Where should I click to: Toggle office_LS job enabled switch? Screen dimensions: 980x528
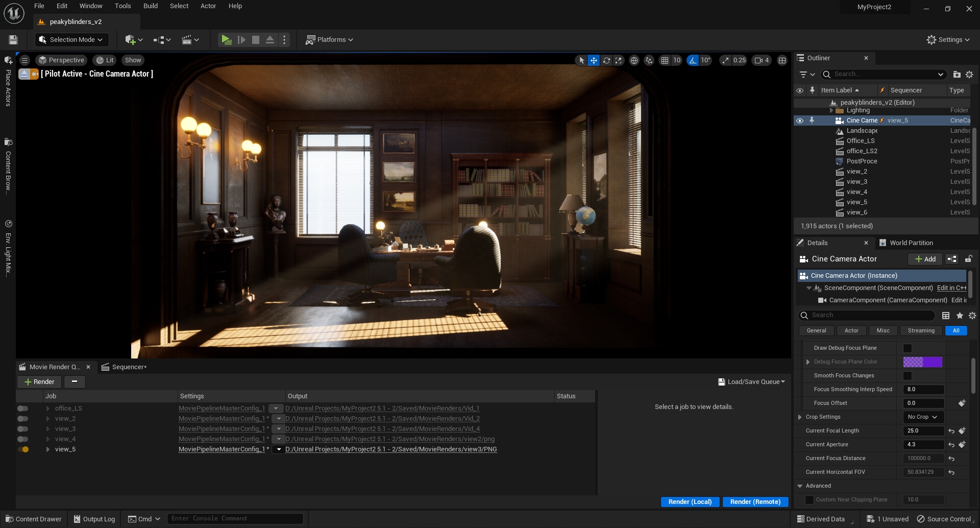click(23, 409)
